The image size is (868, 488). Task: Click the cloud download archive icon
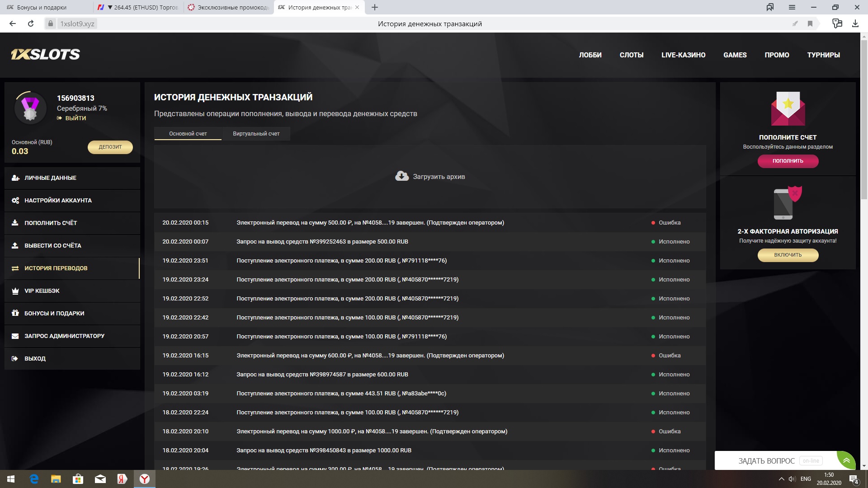(401, 176)
